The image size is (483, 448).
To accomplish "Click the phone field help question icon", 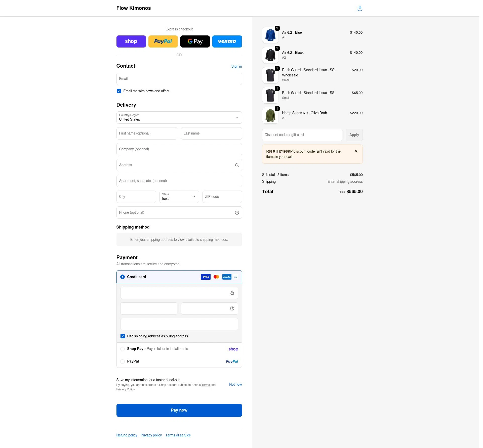I will [237, 213].
